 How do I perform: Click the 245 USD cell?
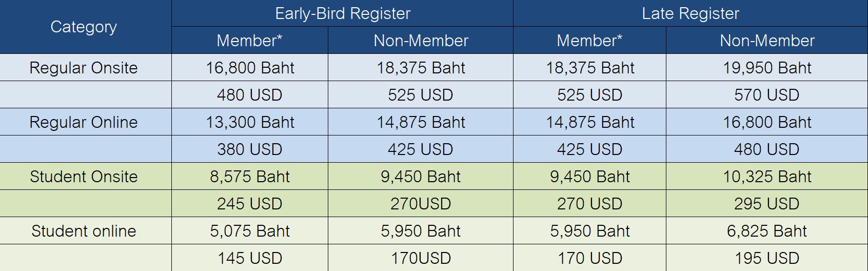250,204
